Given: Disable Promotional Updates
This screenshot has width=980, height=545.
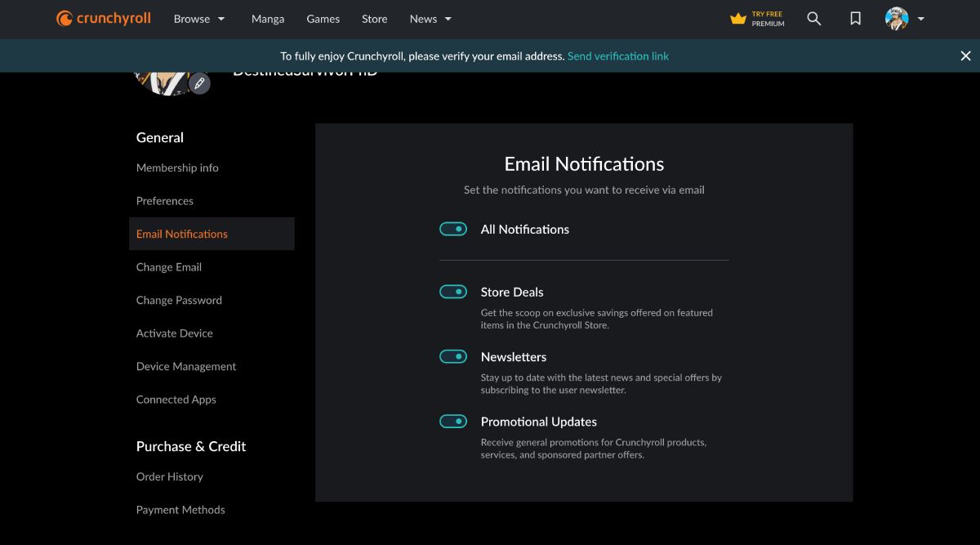Looking at the screenshot, I should coord(452,421).
